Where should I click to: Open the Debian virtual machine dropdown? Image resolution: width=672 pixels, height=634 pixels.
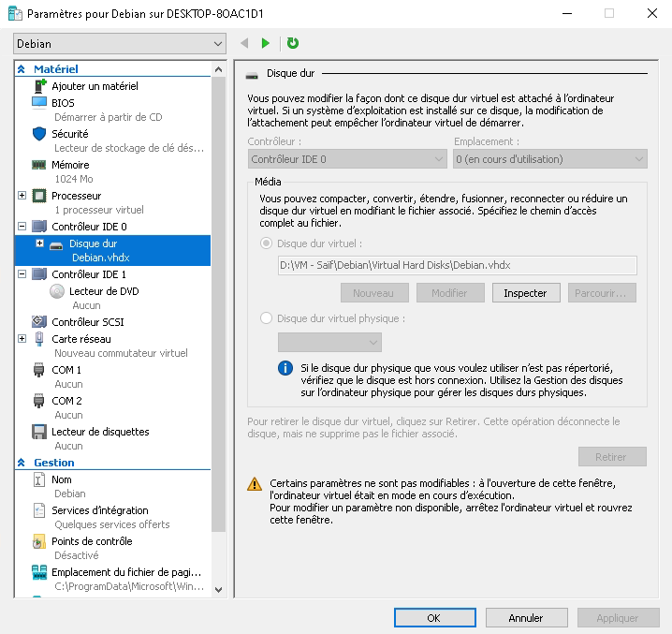[120, 44]
